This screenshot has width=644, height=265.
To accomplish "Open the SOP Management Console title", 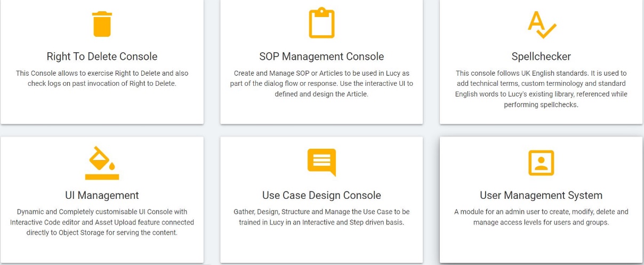I will [x=321, y=57].
